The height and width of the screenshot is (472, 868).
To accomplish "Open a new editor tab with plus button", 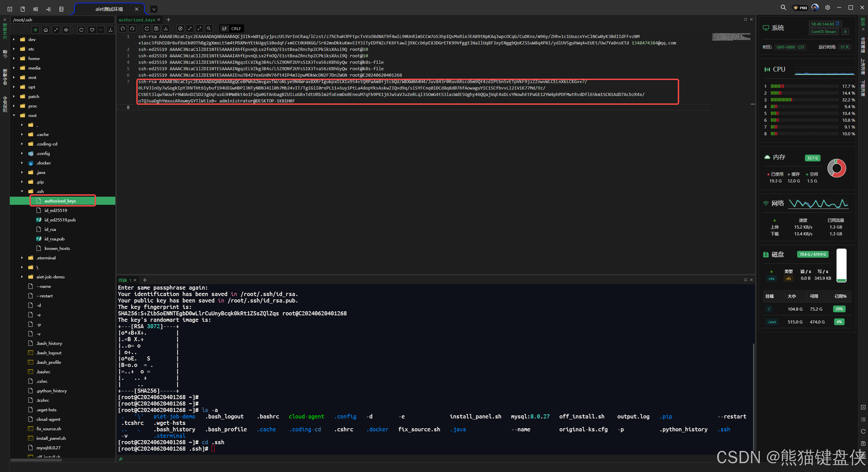I will [169, 20].
